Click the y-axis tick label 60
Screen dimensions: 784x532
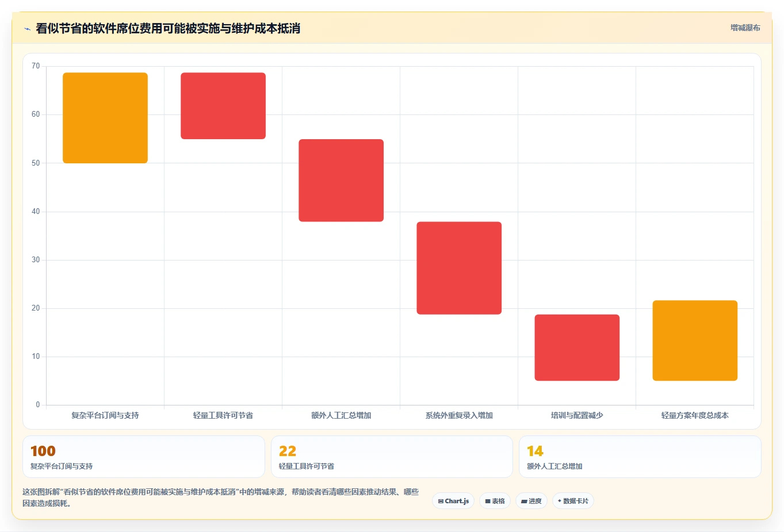pyautogui.click(x=36, y=114)
